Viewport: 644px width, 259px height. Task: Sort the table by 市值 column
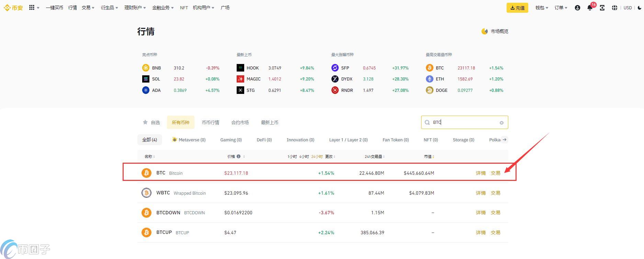[x=429, y=157]
